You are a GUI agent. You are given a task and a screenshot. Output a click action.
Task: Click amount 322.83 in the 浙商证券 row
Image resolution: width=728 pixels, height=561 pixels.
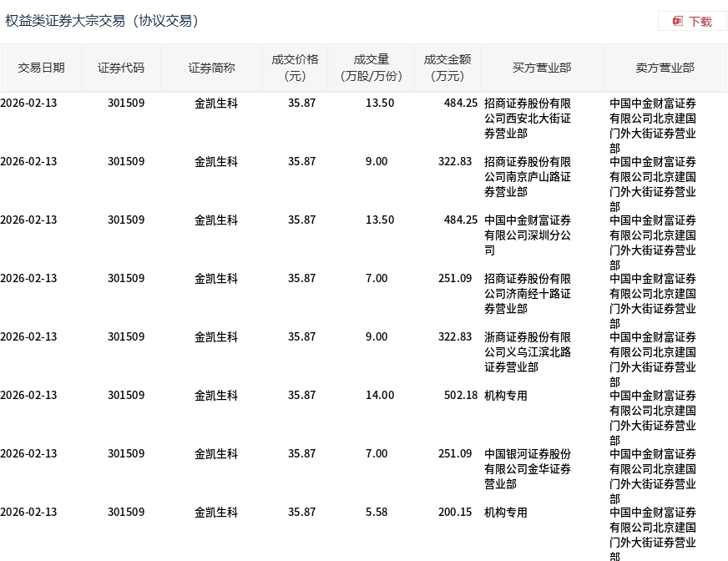[455, 336]
